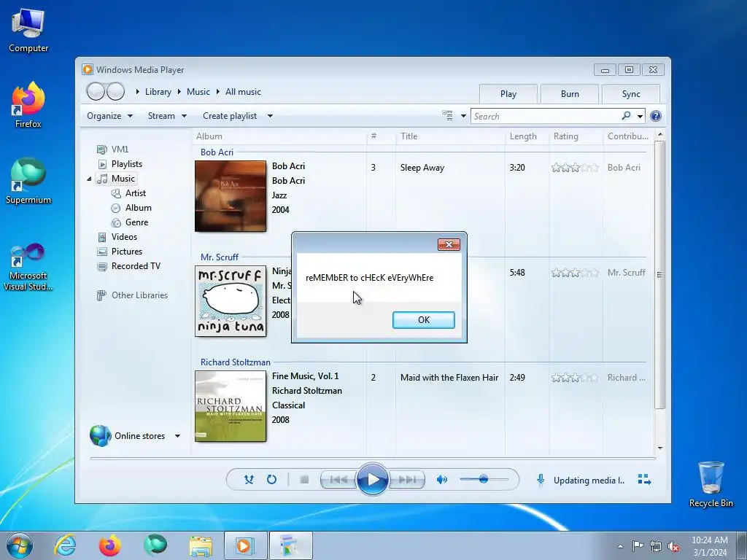Viewport: 747px width, 560px height.
Task: Click the Forward navigation button
Action: pyautogui.click(x=115, y=91)
